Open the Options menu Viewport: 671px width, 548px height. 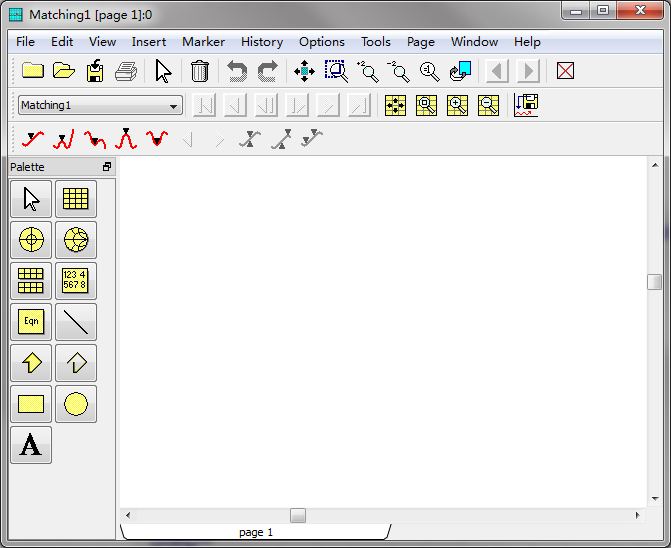click(322, 42)
